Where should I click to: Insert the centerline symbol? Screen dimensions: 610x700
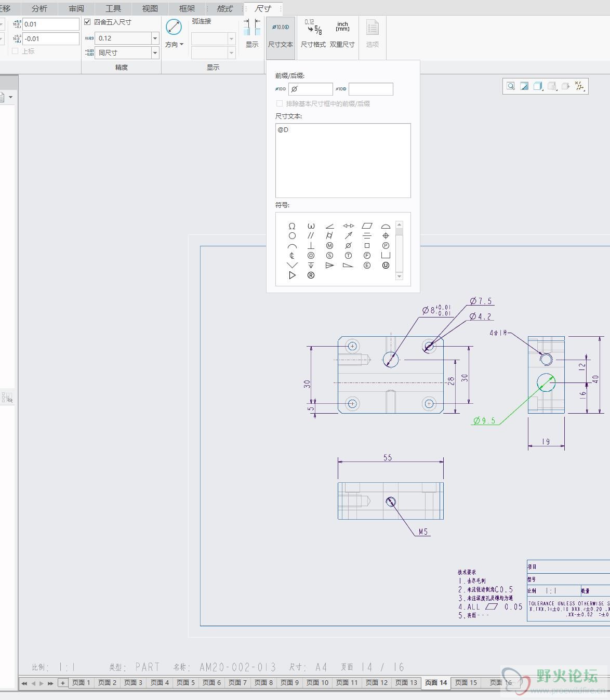[x=292, y=255]
